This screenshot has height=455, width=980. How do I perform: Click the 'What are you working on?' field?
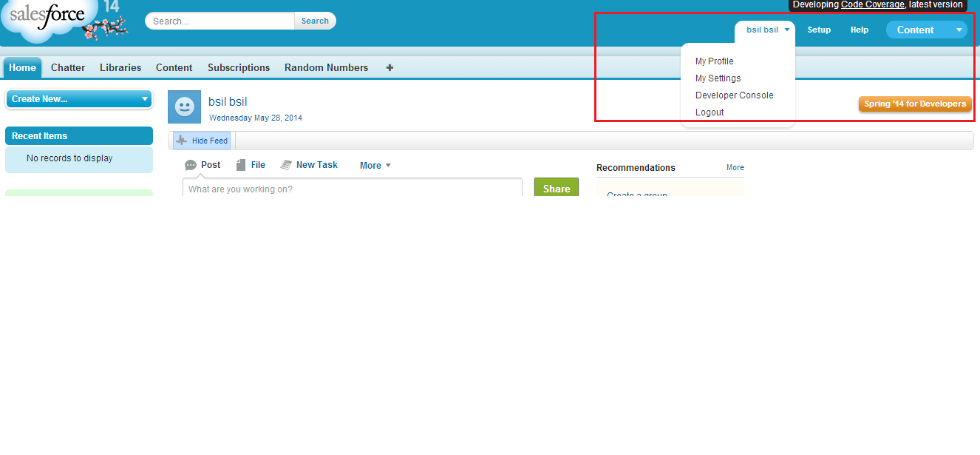pyautogui.click(x=353, y=189)
